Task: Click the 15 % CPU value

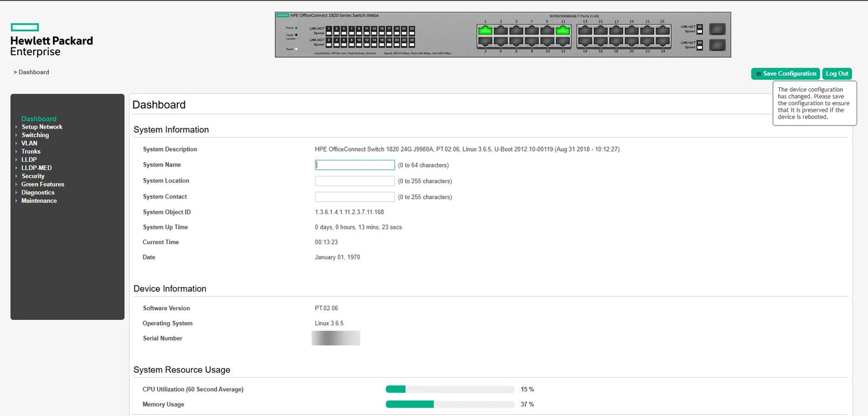Action: (x=527, y=389)
